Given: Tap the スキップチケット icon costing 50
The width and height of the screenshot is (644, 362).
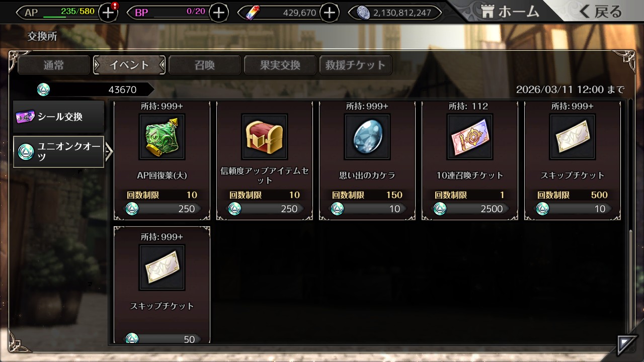Looking at the screenshot, I should coord(162,267).
